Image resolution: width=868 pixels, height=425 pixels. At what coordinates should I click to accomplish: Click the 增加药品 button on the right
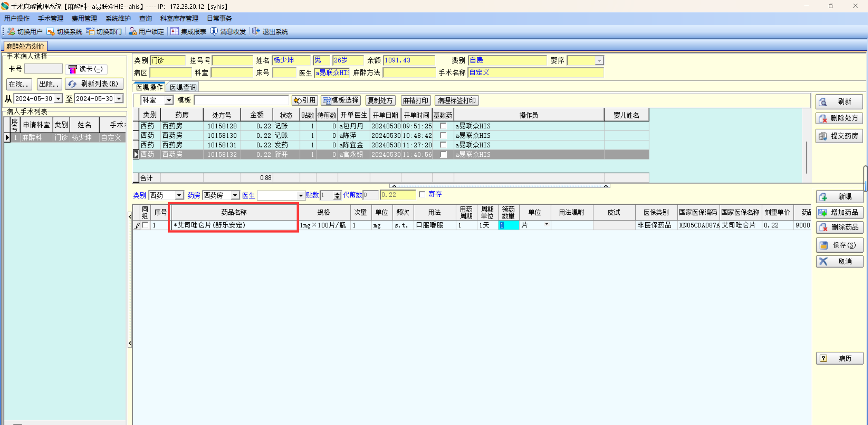pos(839,213)
